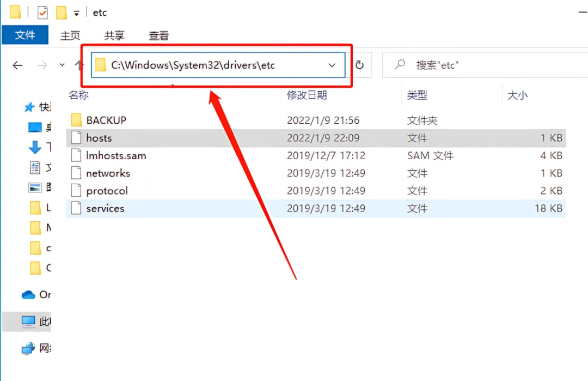Go forward with the right arrow button

[x=42, y=65]
